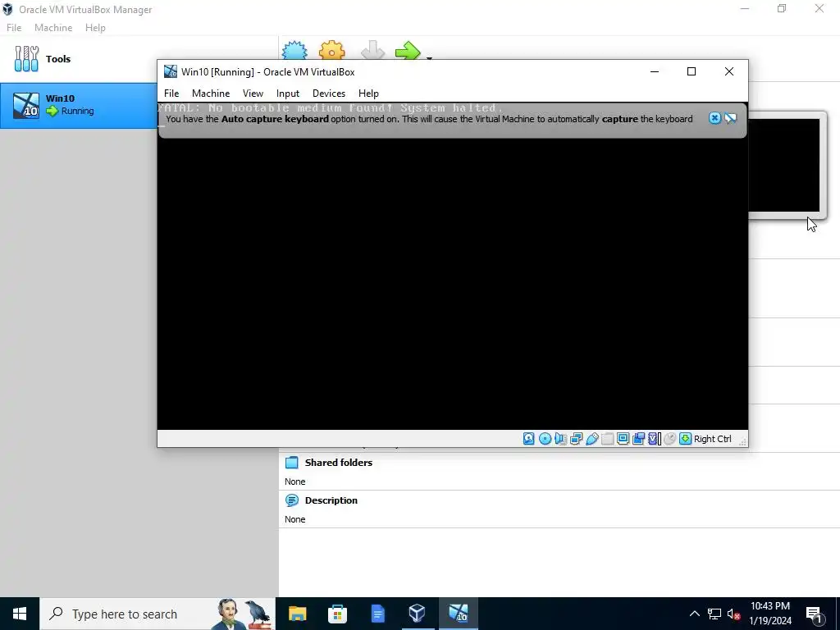Screen dimensions: 840x630
Task: Click the Settings gear toolbar icon in Manager
Action: point(332,50)
